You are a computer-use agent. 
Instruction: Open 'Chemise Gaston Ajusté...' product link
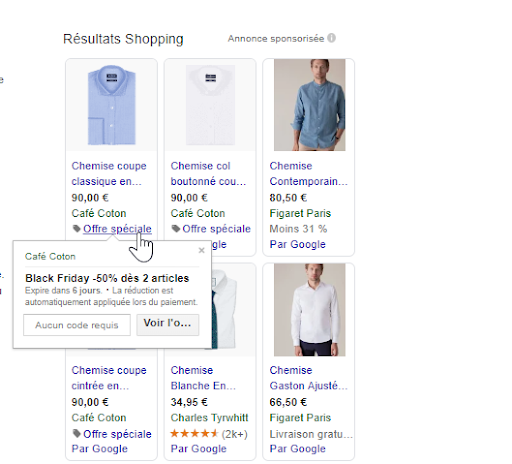tap(308, 378)
